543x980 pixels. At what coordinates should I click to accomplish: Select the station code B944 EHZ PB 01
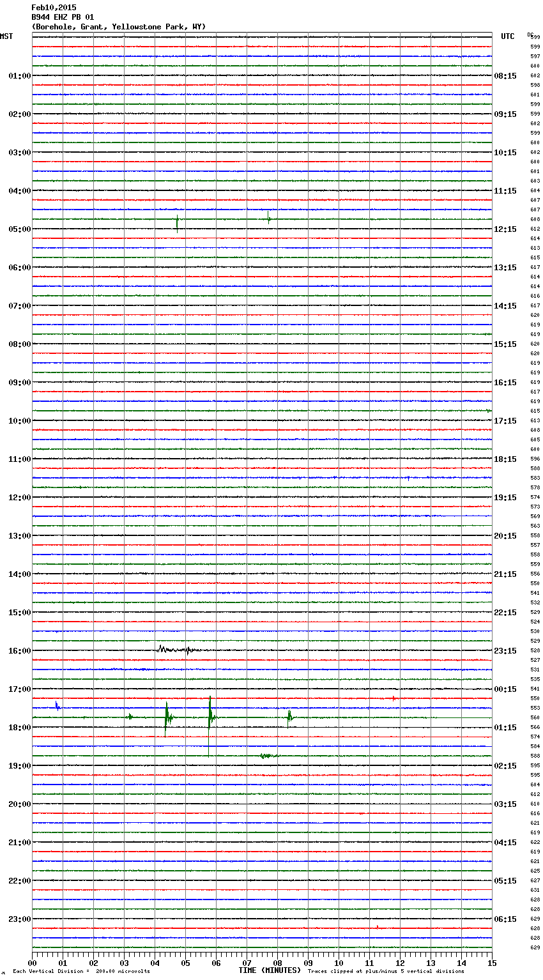tap(63, 17)
